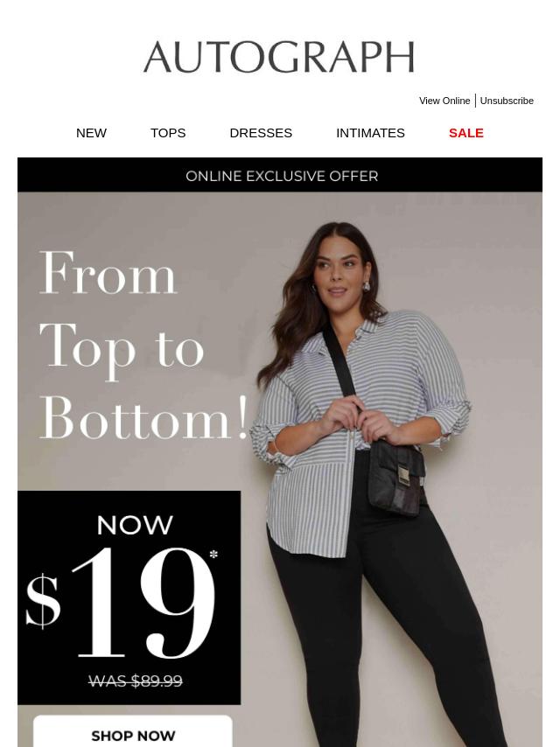Click the WAS $89.99 strikethrough price
560x747 pixels.
point(136,681)
